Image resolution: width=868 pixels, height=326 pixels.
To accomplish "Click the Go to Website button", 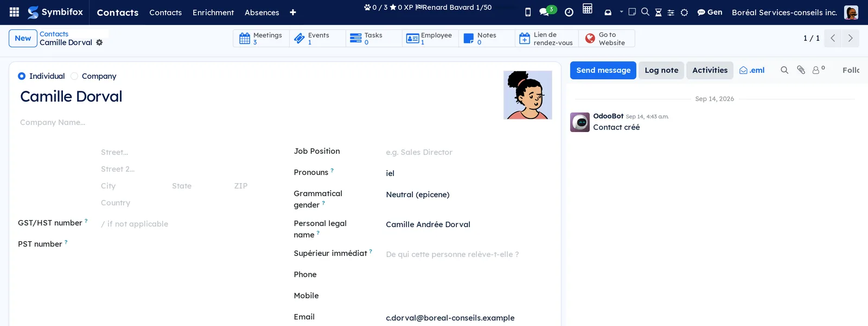I will click(x=607, y=38).
